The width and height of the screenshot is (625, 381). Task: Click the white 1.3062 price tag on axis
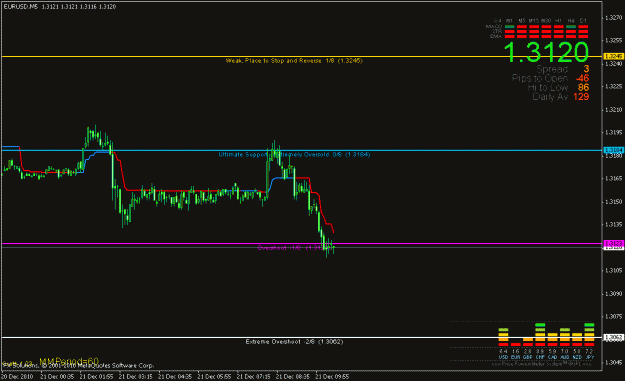click(x=613, y=338)
